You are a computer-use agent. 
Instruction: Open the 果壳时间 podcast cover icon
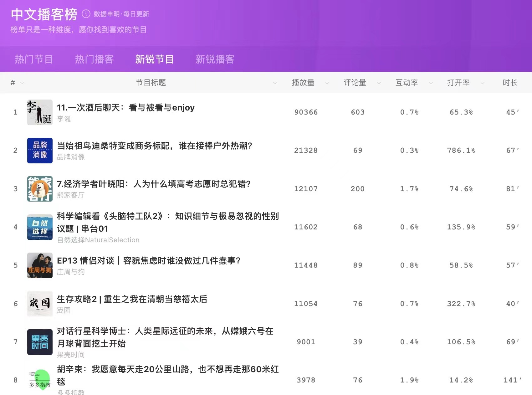click(x=40, y=342)
